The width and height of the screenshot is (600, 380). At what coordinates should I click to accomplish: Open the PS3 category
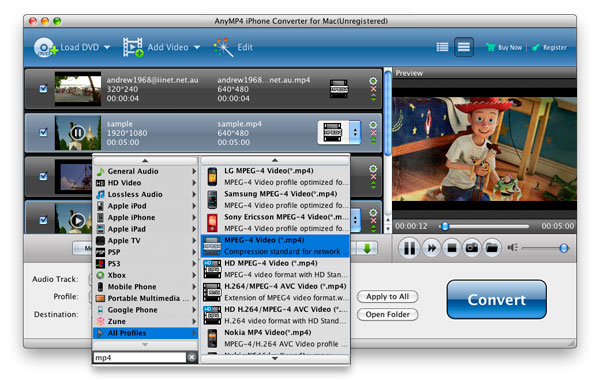tap(145, 264)
